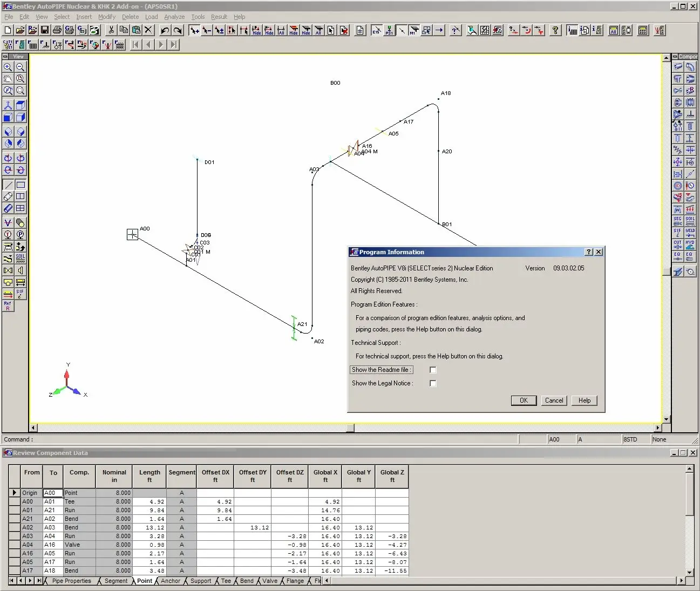Toggle the E15 show-point-names toolbar button

pos(377,30)
